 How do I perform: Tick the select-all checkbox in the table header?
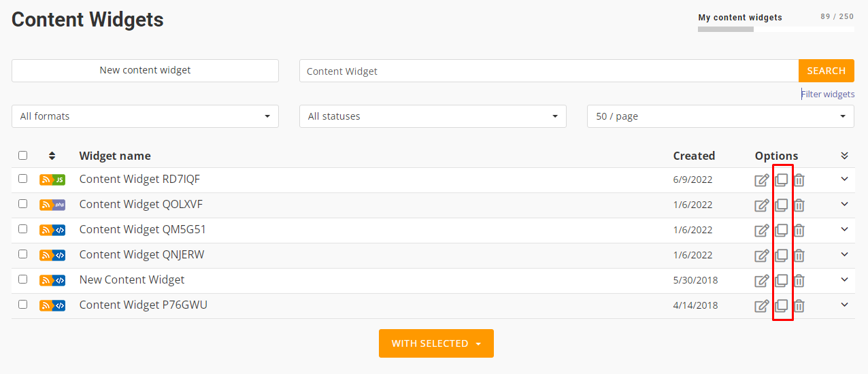[x=23, y=155]
